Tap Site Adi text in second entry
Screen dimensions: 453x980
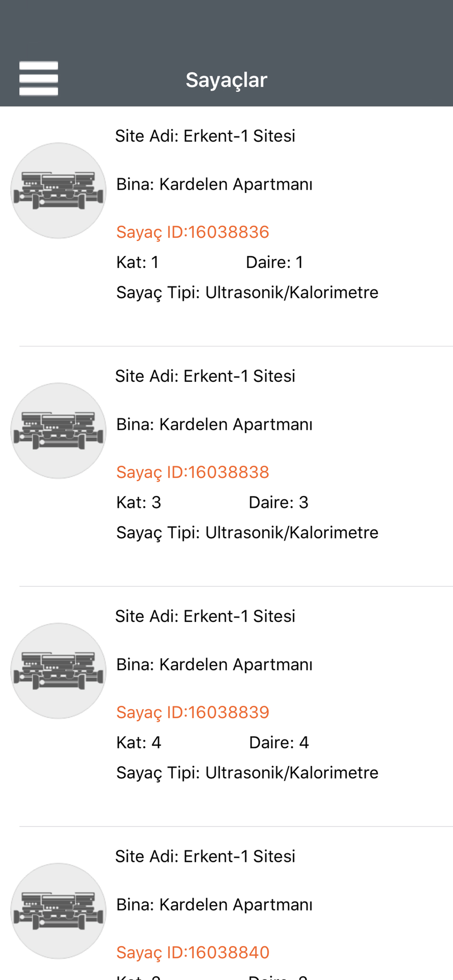[205, 376]
